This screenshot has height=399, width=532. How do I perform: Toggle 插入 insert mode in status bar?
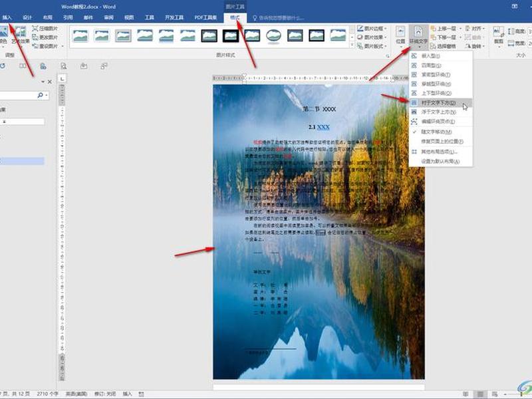pos(127,394)
